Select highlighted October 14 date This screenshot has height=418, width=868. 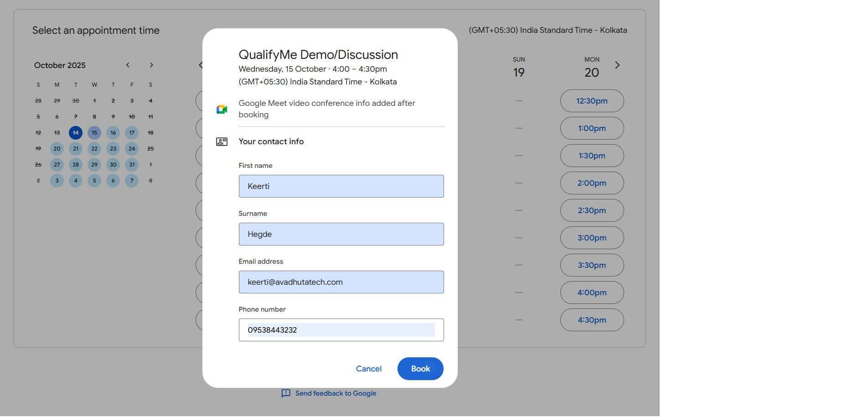click(76, 133)
